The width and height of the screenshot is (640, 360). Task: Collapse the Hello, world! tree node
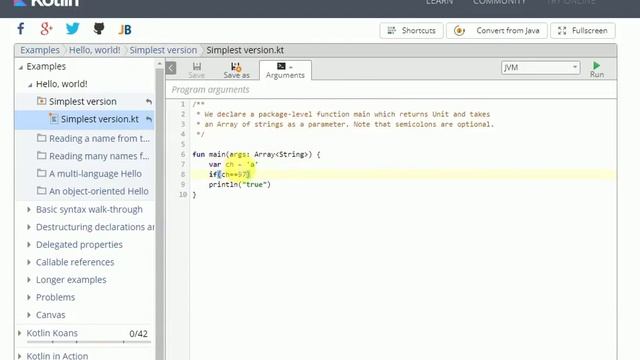pos(30,85)
